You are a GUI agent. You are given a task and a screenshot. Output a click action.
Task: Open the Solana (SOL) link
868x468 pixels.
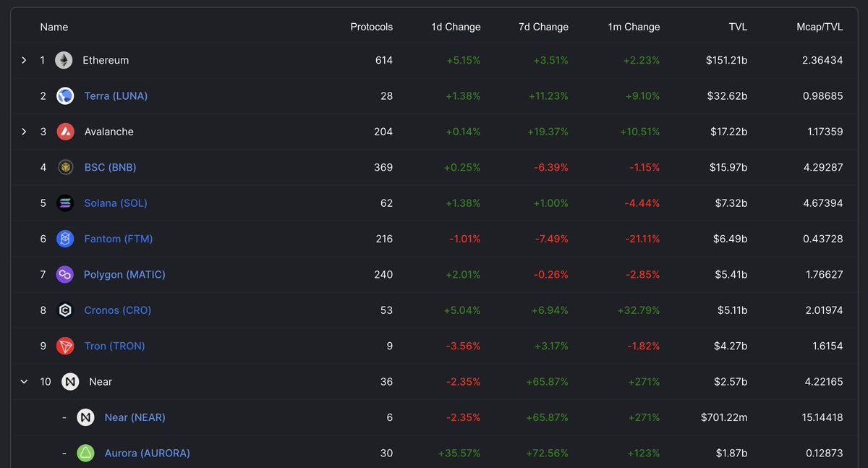[116, 203]
